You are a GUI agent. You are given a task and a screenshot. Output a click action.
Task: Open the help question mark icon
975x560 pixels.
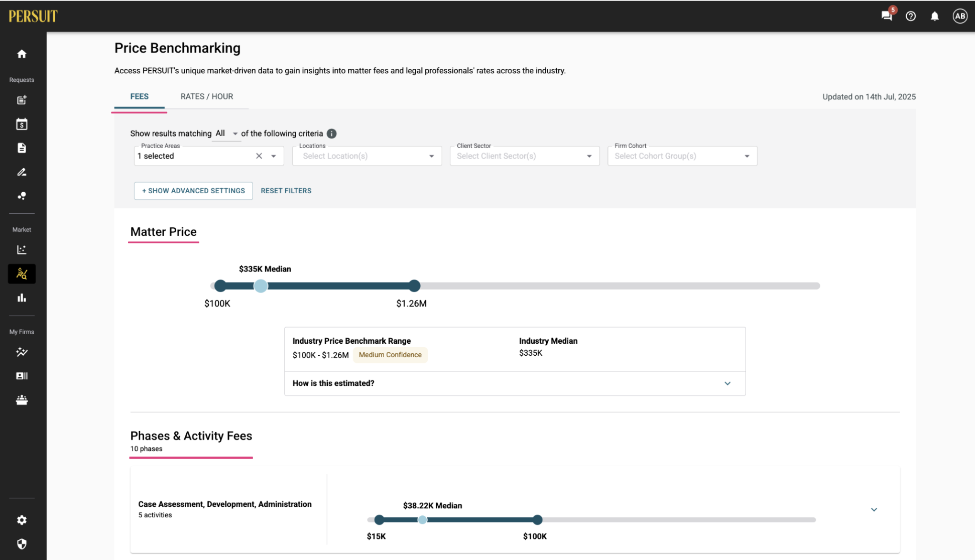(910, 16)
